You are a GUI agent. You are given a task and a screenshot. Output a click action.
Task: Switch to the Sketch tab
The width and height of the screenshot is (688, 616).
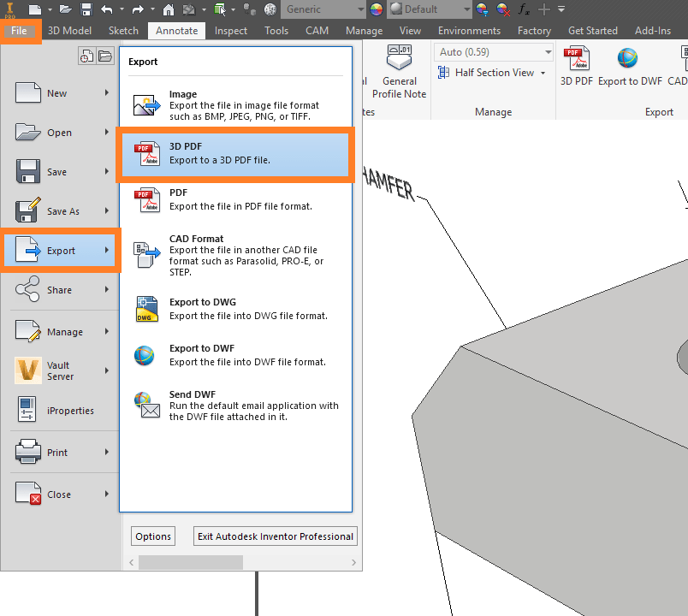point(123,31)
